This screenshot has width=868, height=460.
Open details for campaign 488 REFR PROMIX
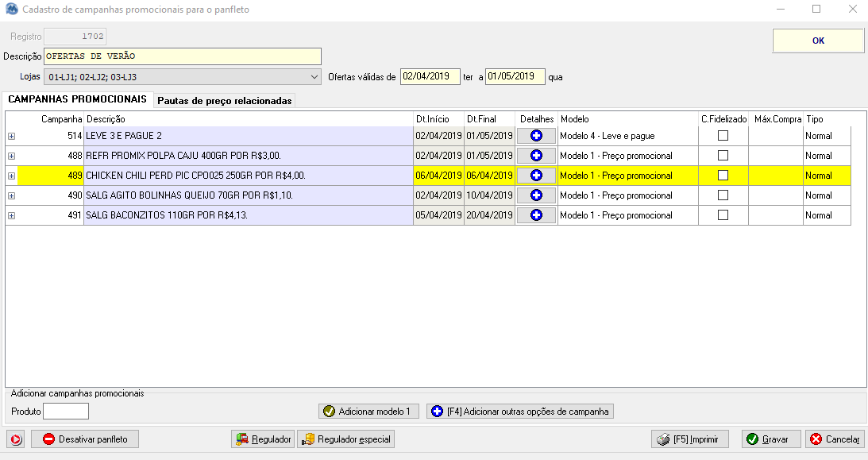(x=536, y=156)
